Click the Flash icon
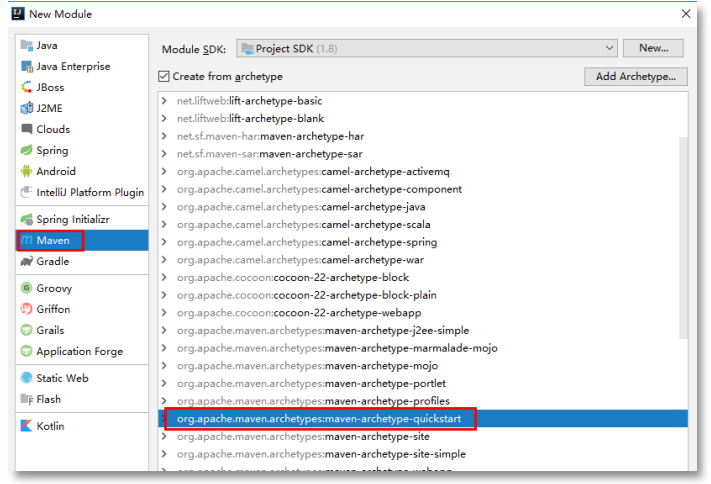 (27, 399)
